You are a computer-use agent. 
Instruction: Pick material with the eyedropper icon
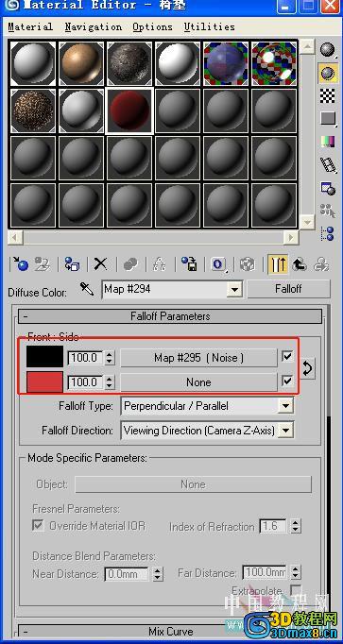pos(87,289)
